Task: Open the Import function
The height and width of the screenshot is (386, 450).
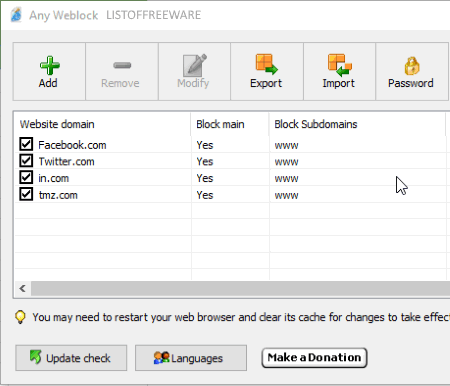Action: (x=339, y=71)
